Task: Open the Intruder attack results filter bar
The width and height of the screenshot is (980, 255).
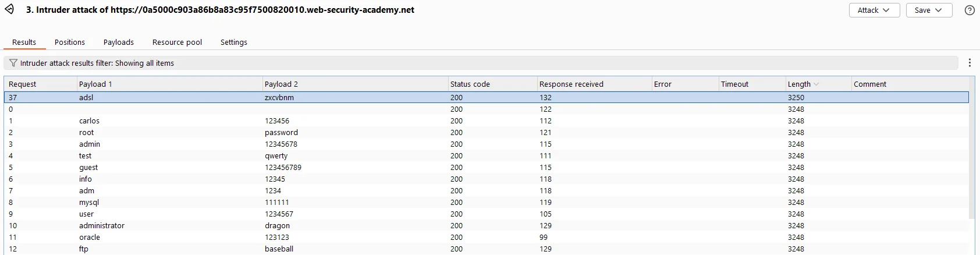Action: coord(481,63)
